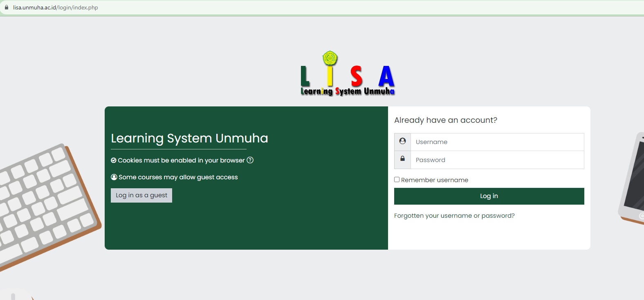
Task: Click 'Cookies must be enabled in your browser' text
Action: 181,160
